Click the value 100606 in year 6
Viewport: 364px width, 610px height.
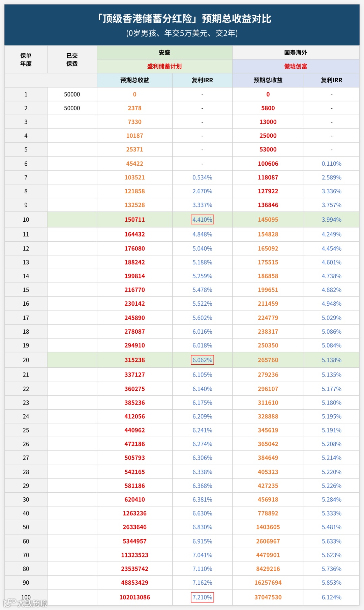[268, 164]
